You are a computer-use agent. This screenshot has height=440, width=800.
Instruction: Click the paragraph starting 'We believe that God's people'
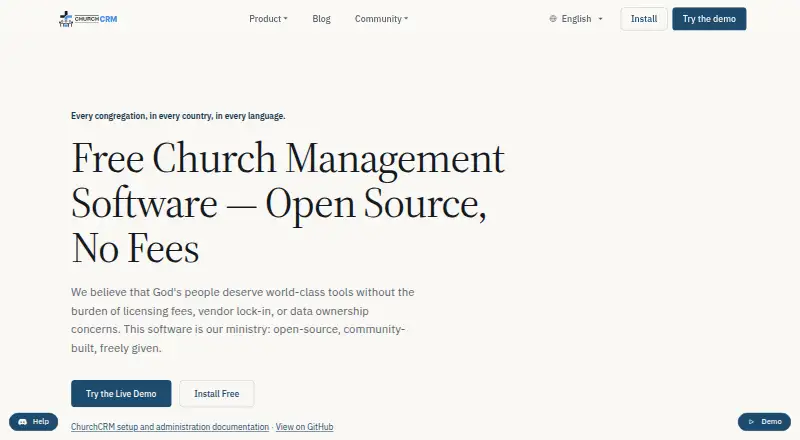coord(243,320)
